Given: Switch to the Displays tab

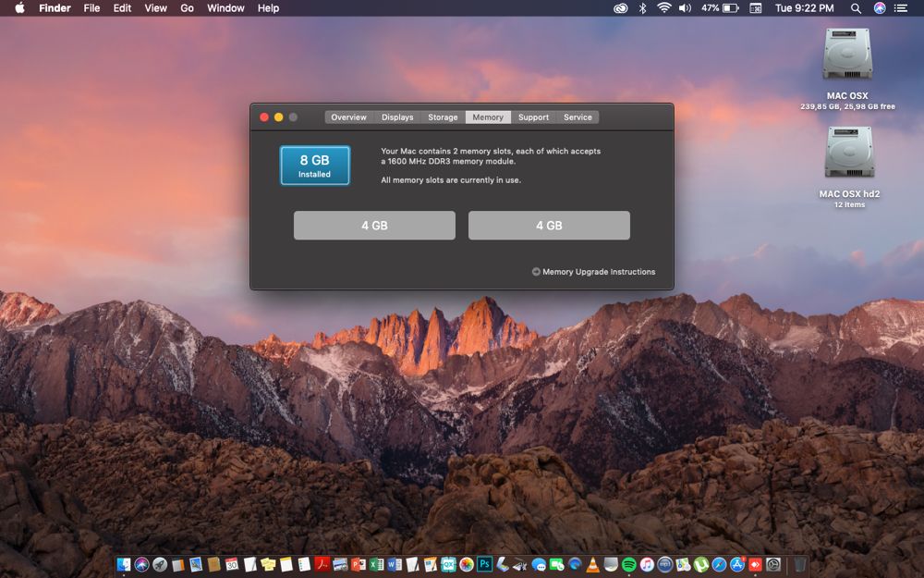Looking at the screenshot, I should 397,117.
